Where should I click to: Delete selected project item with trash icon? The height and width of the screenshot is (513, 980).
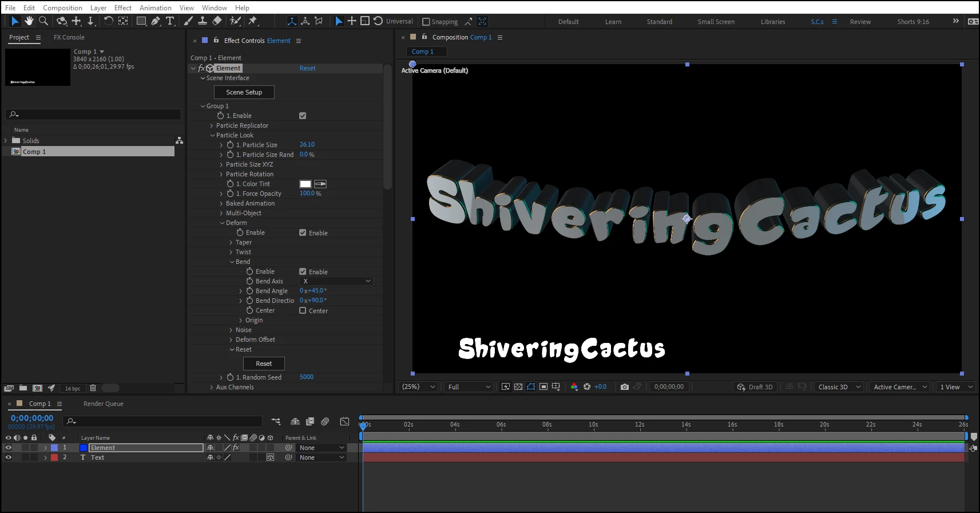93,388
